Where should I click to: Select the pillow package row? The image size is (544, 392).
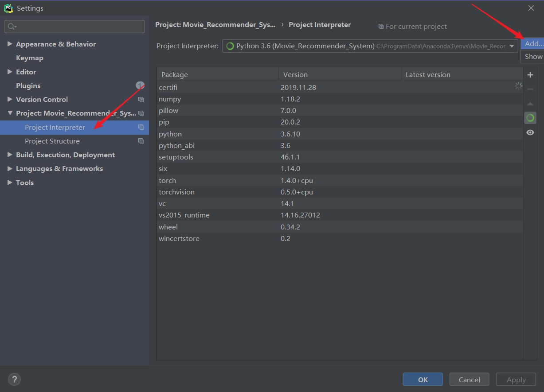coord(340,110)
